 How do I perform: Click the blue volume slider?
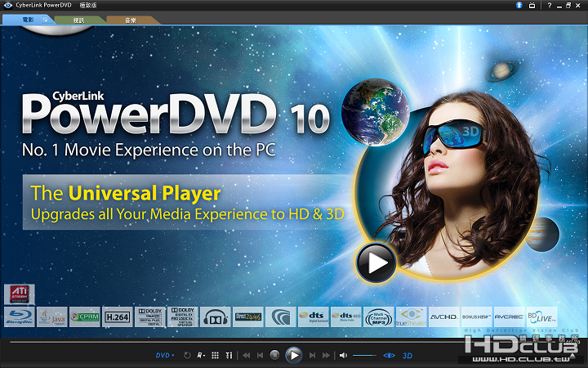point(364,355)
